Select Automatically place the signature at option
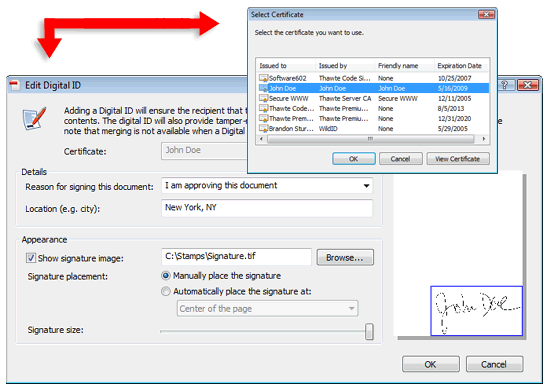The width and height of the screenshot is (550, 390). (x=166, y=291)
